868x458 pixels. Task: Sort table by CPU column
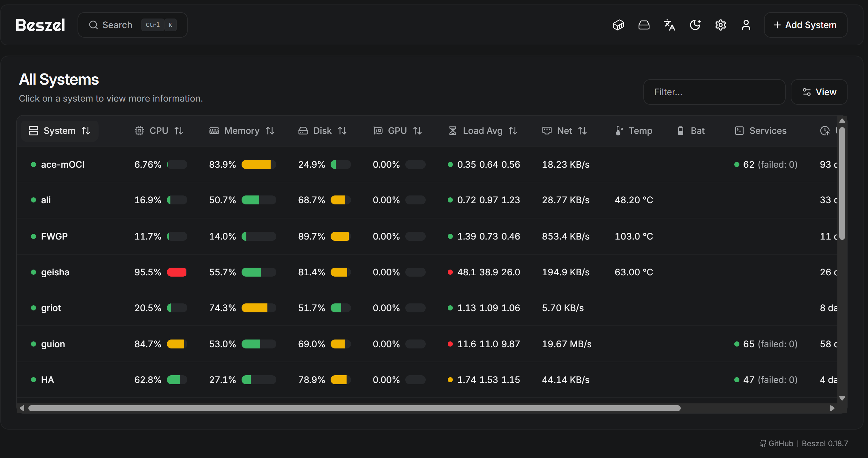pos(159,131)
